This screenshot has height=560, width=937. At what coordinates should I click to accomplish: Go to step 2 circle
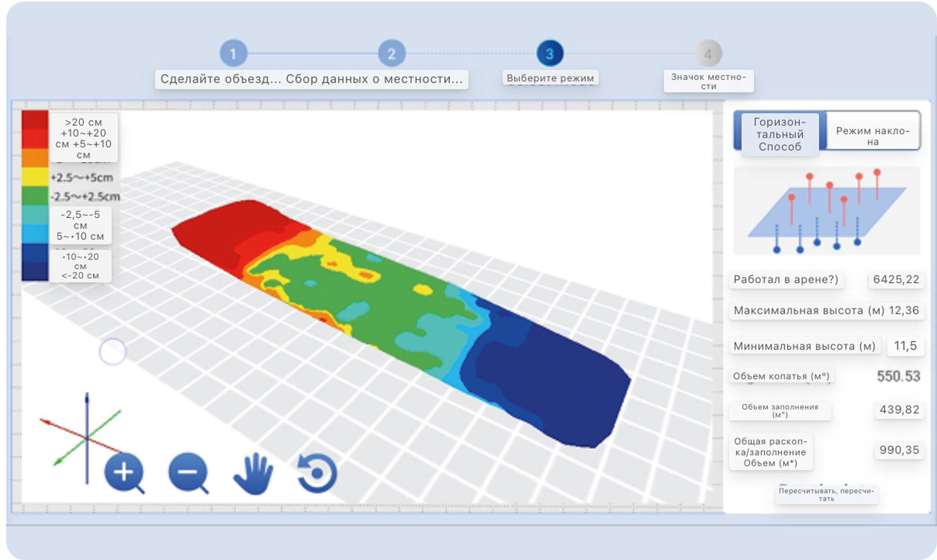click(391, 53)
